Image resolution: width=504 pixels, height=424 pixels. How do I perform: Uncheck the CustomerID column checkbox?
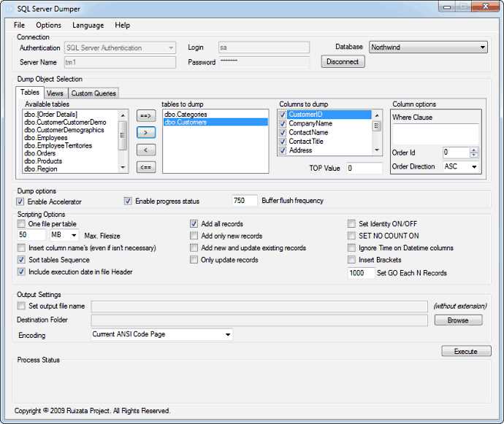[283, 115]
